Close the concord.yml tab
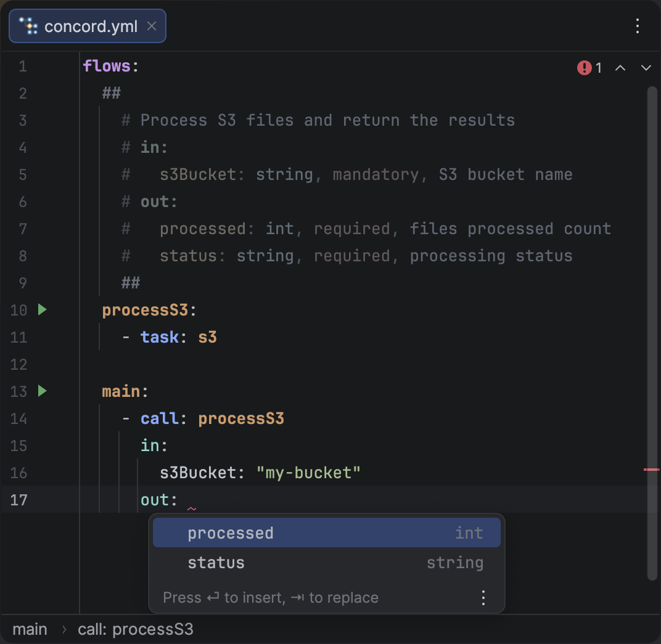 click(x=152, y=26)
